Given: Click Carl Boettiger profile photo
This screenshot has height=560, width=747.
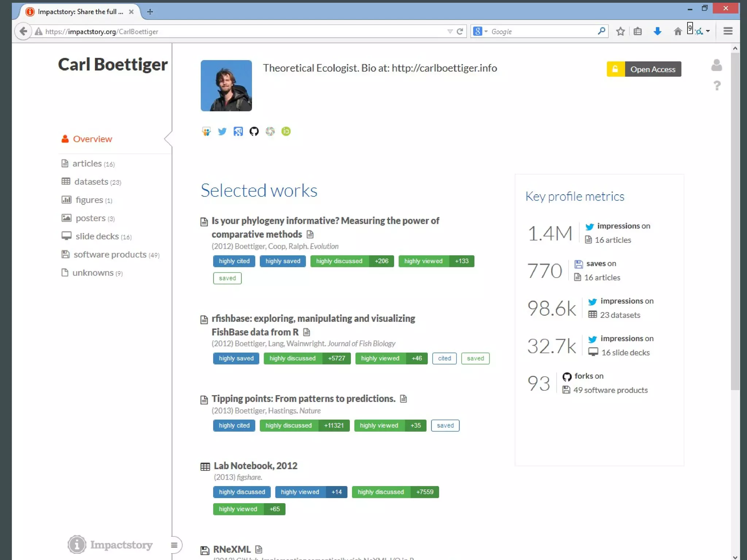Looking at the screenshot, I should [226, 86].
